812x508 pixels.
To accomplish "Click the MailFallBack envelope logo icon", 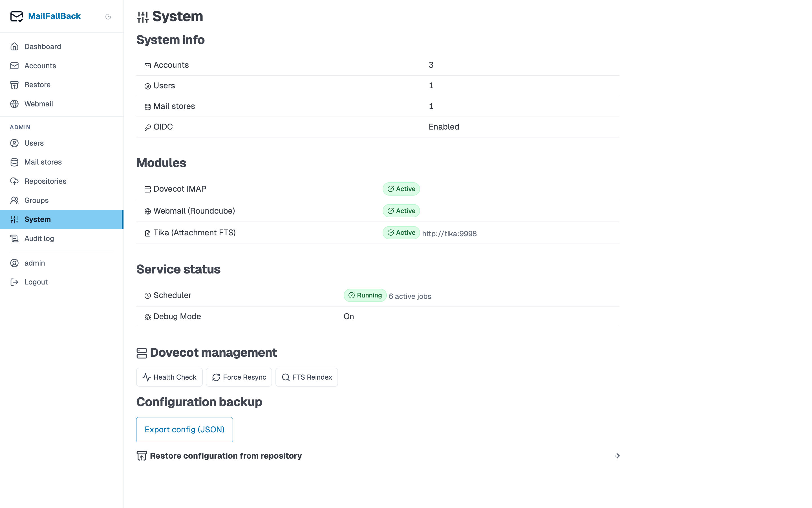I will (16, 16).
